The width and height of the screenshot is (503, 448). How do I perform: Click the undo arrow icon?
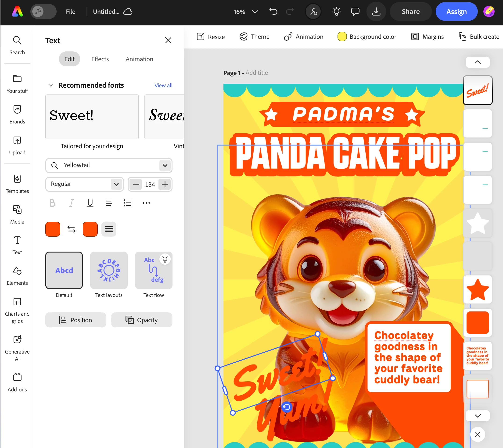(273, 11)
